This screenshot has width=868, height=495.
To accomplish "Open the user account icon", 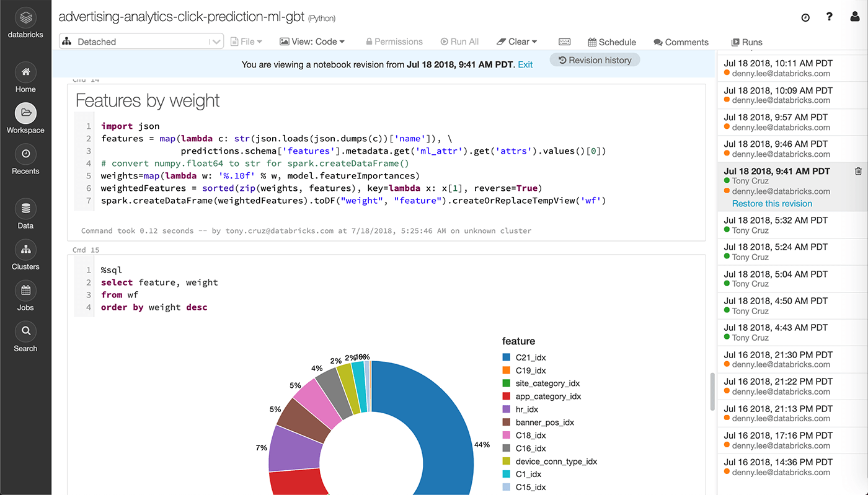I will click(x=855, y=17).
